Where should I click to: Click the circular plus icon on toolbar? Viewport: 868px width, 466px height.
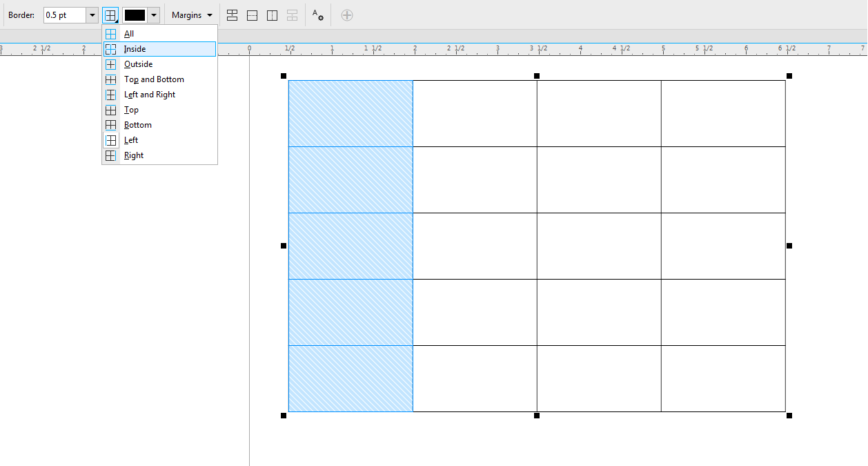[x=346, y=14]
